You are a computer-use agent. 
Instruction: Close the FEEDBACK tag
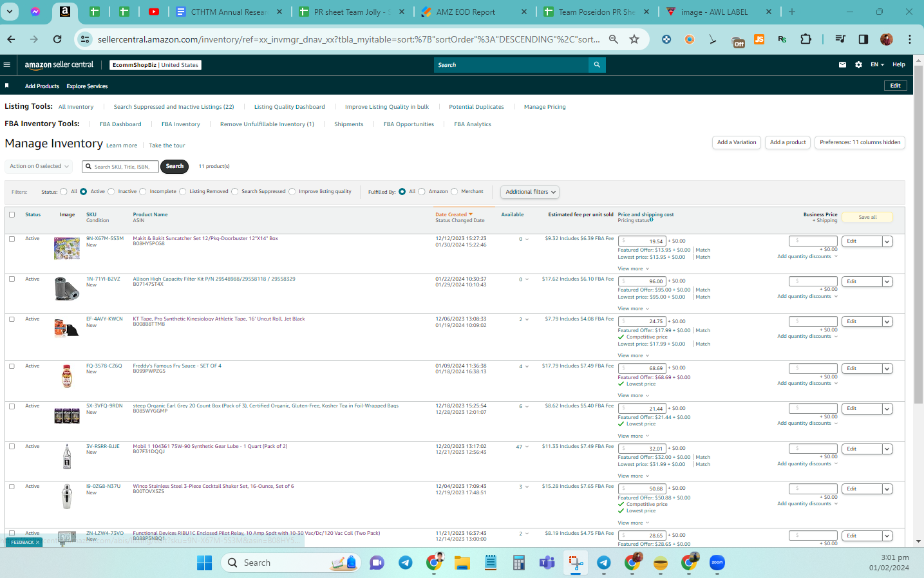click(37, 543)
